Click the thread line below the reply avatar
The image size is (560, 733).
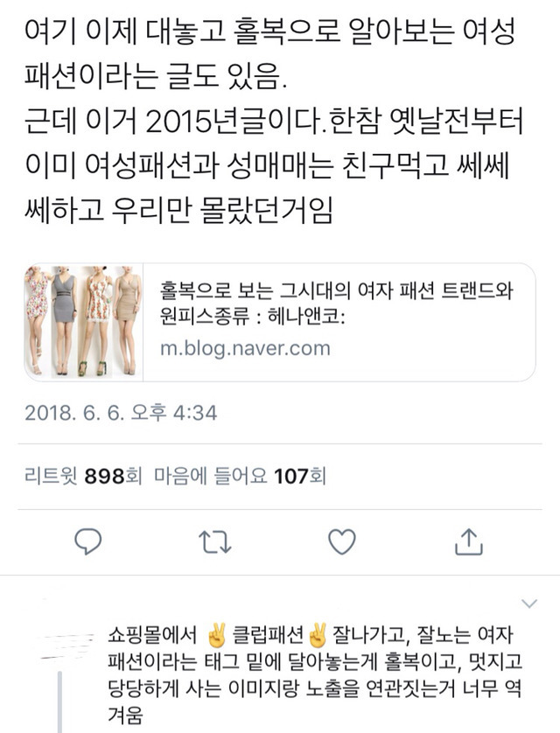pyautogui.click(x=59, y=702)
